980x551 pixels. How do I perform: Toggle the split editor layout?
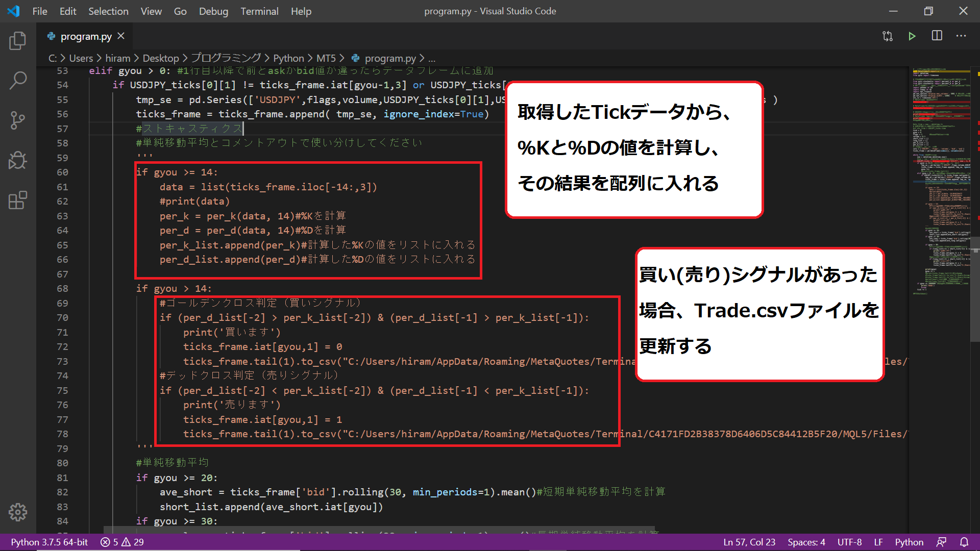(937, 36)
